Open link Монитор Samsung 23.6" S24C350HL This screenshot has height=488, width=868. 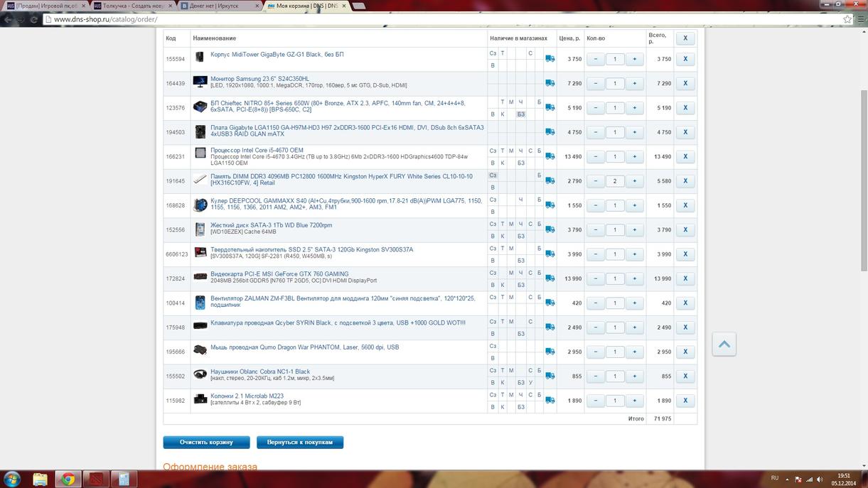click(x=259, y=79)
